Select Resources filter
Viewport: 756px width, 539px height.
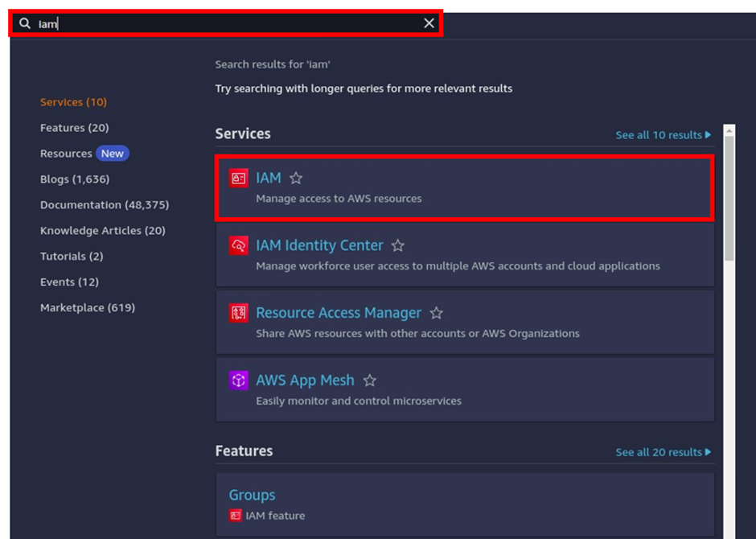pyautogui.click(x=66, y=154)
